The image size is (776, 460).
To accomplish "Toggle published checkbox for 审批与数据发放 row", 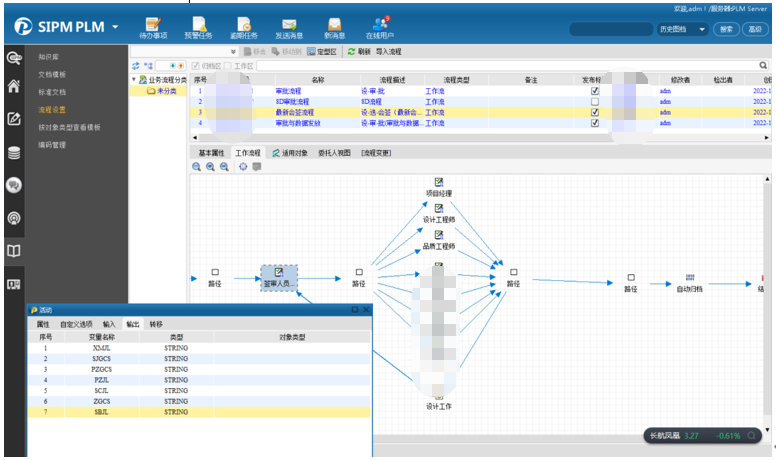I will [x=595, y=123].
